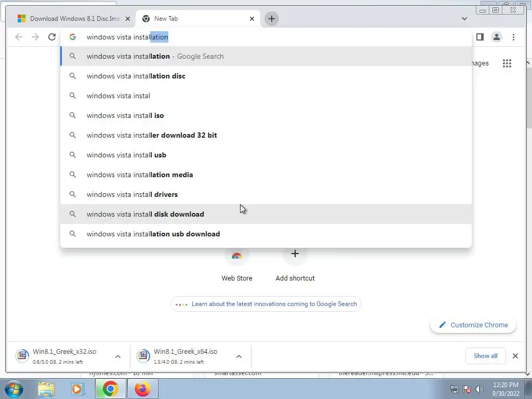This screenshot has width=532, height=399.
Task: Click the network tray icon
Action: point(454,389)
